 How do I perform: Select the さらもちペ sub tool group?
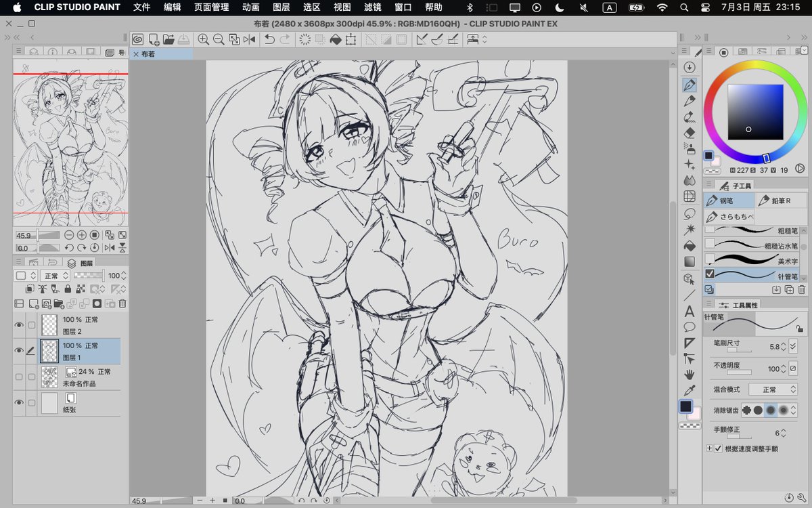tap(729, 217)
